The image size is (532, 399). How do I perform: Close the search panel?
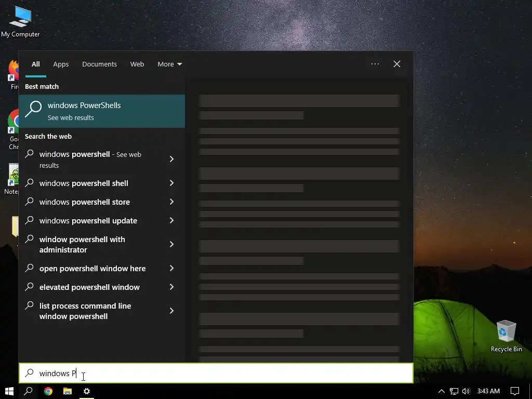(x=396, y=64)
